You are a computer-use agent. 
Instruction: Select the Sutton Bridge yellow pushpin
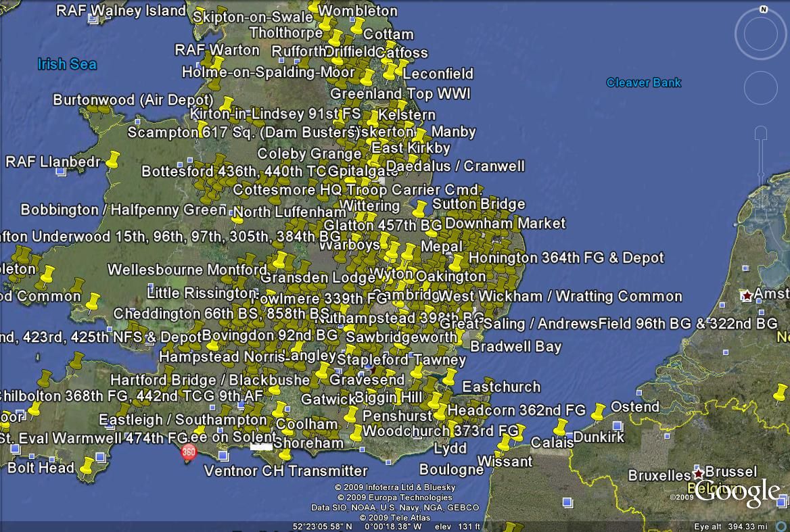point(419,208)
